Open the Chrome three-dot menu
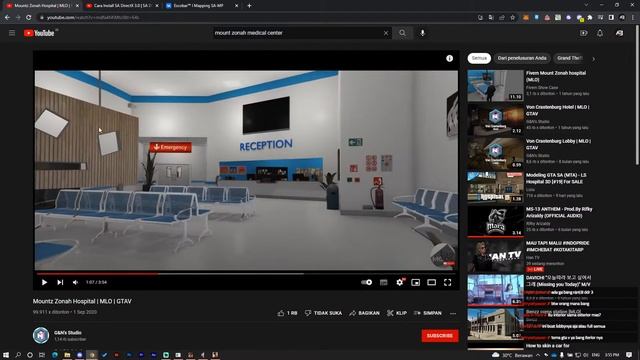Viewport: 640px width, 360px height. coord(633,18)
